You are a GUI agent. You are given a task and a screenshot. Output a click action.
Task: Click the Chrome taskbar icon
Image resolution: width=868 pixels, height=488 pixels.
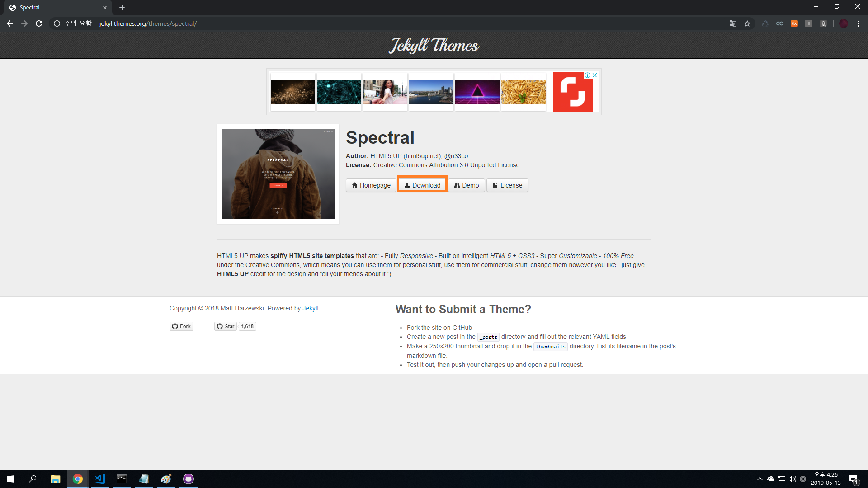pyautogui.click(x=78, y=479)
